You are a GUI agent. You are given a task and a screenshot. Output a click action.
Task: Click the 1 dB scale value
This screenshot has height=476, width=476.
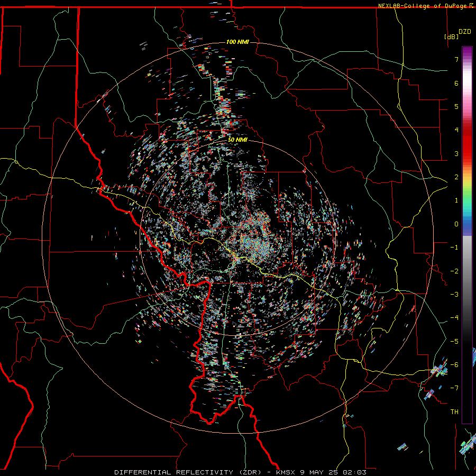456,200
